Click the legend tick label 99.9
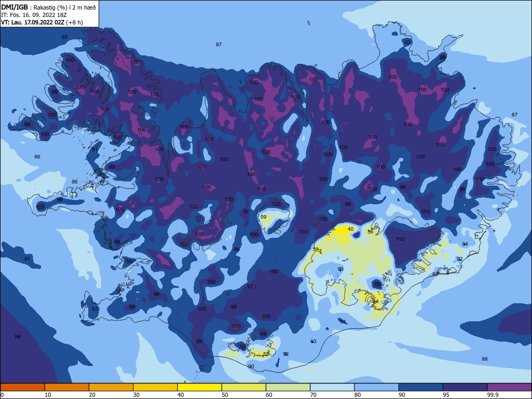 [x=493, y=395]
